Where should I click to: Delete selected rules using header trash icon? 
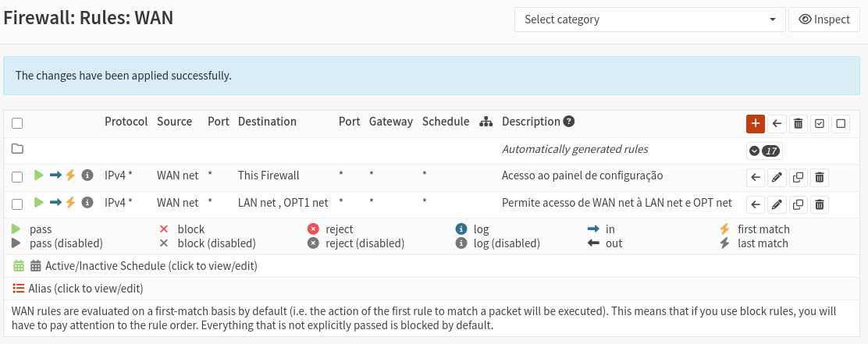tap(798, 123)
